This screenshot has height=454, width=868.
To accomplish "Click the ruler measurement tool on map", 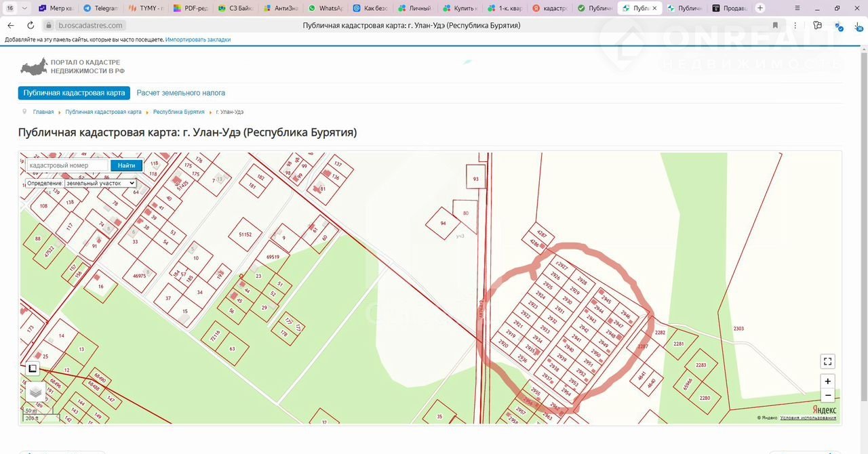I will [33, 369].
